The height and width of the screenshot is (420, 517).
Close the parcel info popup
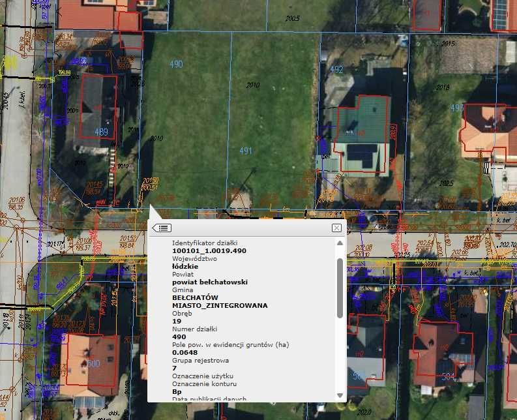(336, 228)
